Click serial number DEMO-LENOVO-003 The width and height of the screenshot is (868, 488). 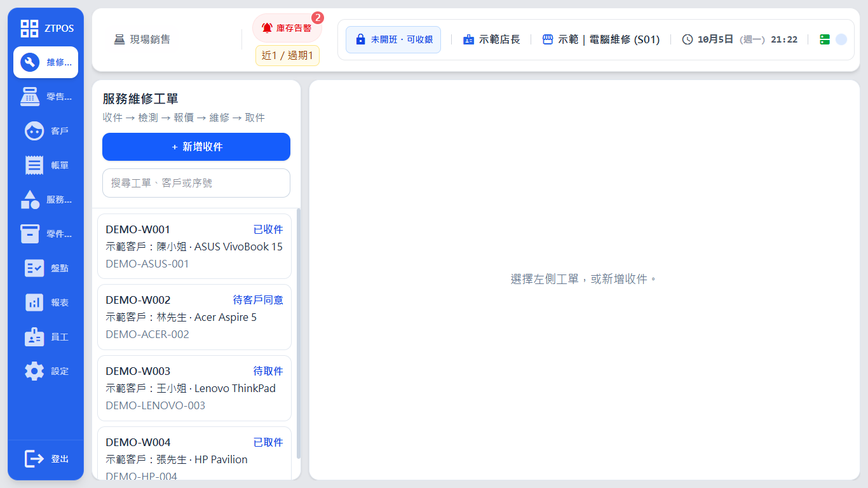click(156, 405)
